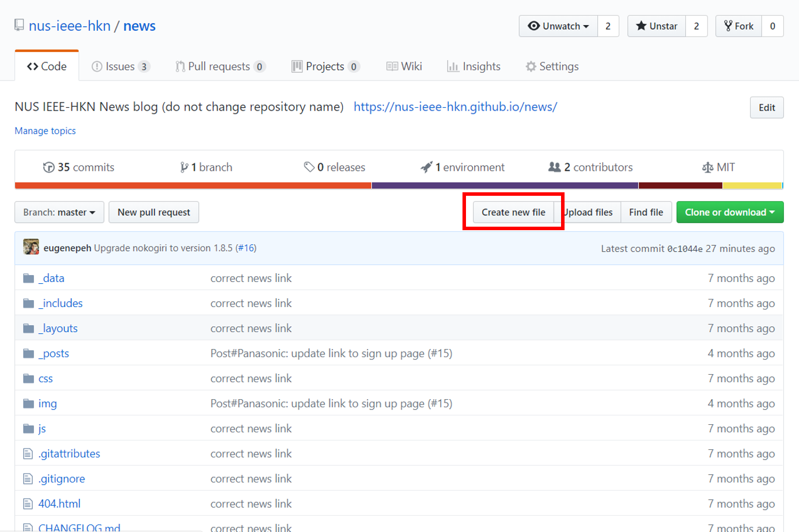The image size is (799, 532).
Task: Open the .gitattributes file
Action: (x=69, y=453)
